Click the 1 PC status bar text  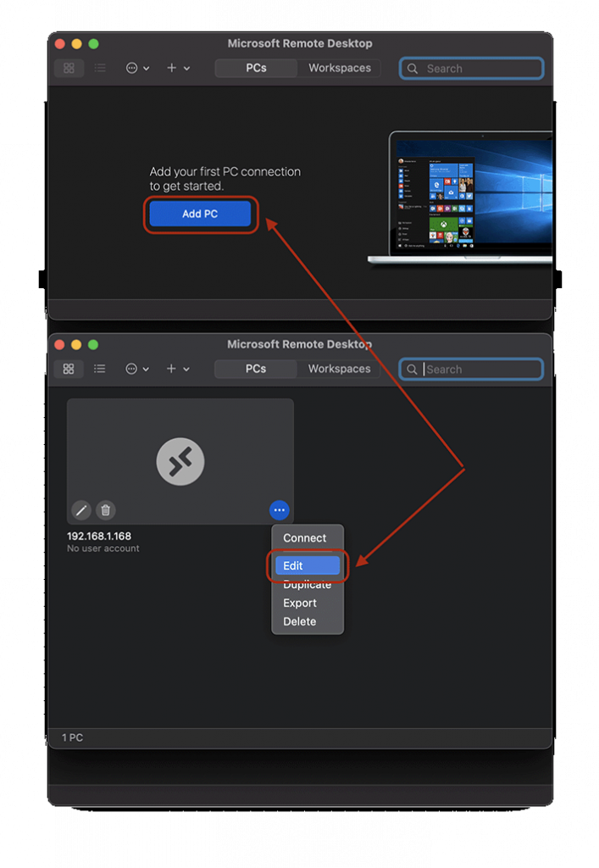point(73,738)
